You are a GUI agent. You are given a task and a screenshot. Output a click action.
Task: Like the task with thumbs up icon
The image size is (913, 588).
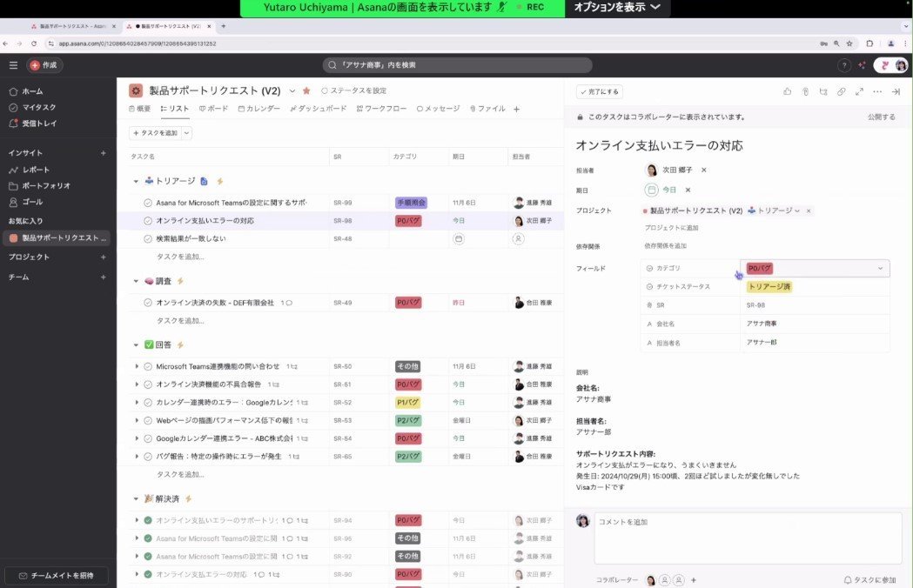coord(787,91)
